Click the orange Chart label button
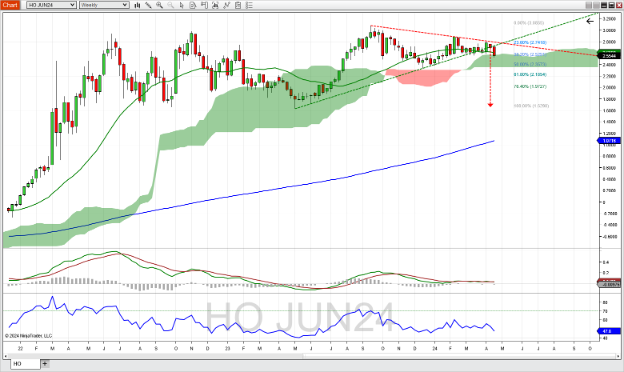This screenshot has height=372, width=624. (10, 5)
